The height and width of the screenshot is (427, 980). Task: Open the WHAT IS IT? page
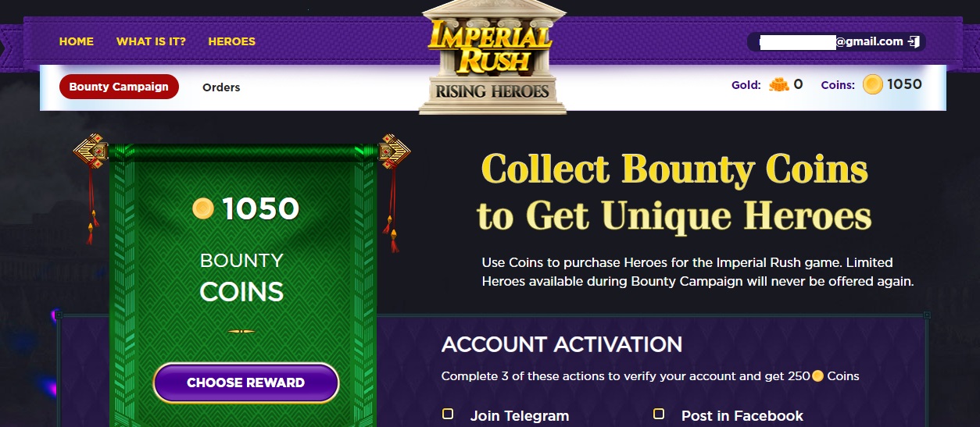click(x=151, y=41)
